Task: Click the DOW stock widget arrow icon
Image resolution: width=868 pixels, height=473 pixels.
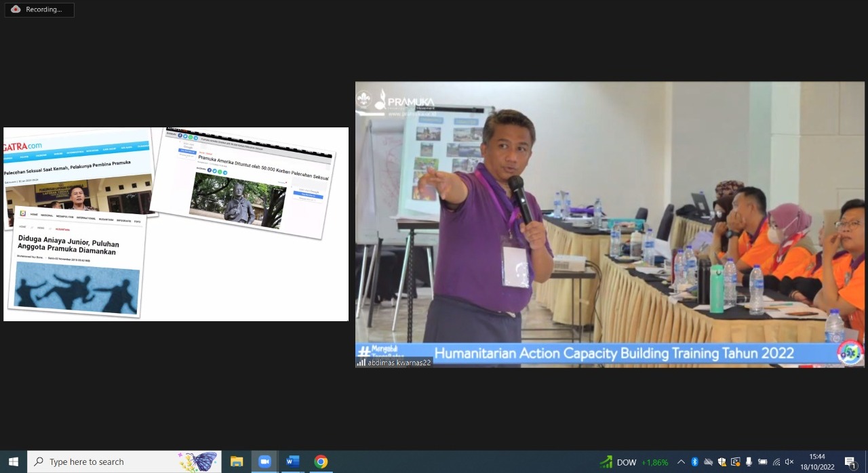Action: point(606,462)
